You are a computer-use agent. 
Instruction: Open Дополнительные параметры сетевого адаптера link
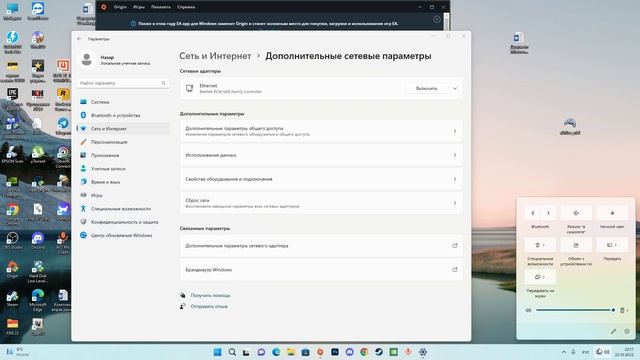(322, 246)
